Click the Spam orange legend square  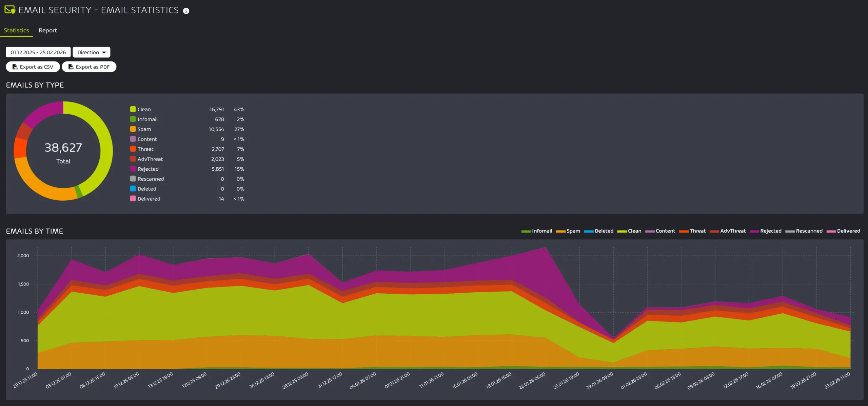point(133,129)
